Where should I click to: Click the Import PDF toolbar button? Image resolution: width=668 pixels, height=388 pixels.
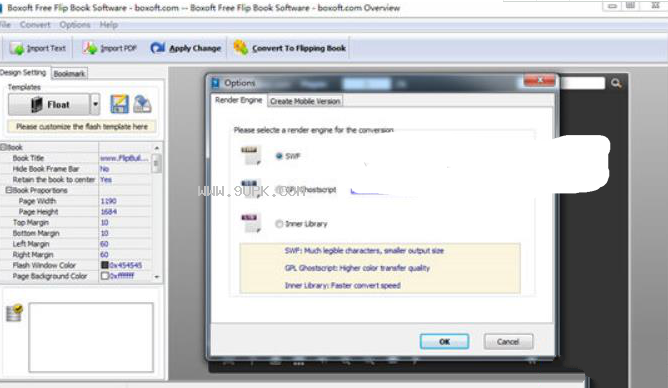pos(109,48)
